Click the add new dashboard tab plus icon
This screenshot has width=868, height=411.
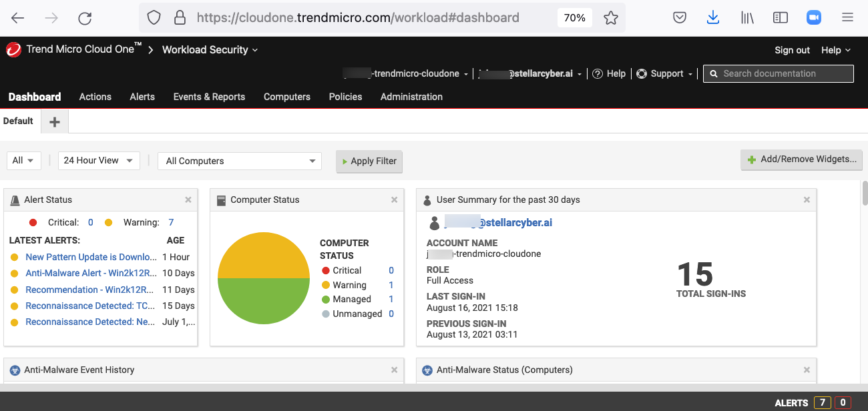point(55,121)
